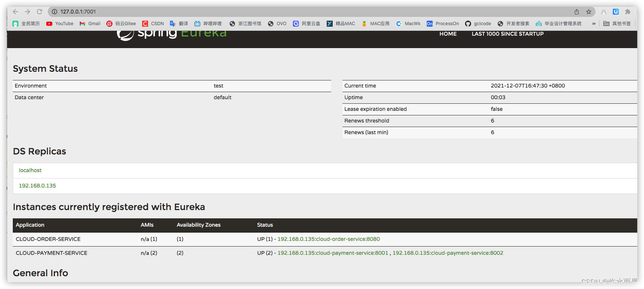Click the n/a (2) AMIs cell
The image size is (644, 289).
[x=149, y=253]
